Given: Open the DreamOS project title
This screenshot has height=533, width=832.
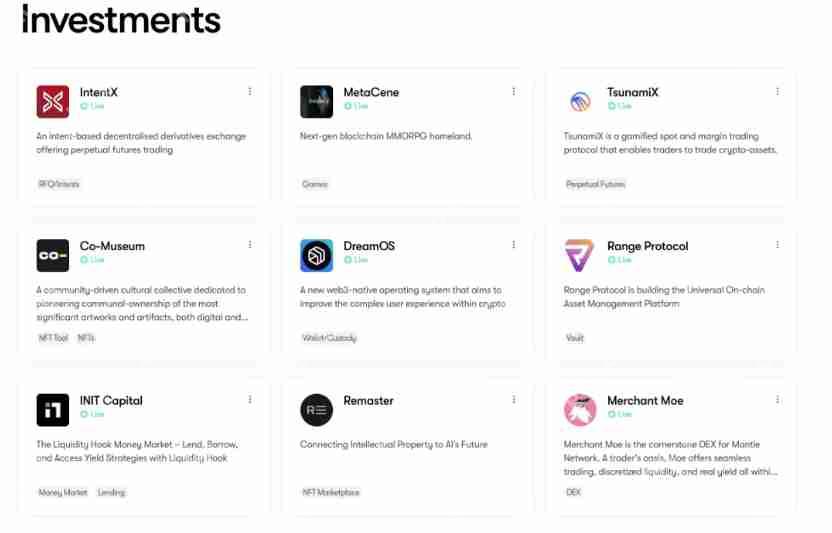Looking at the screenshot, I should [369, 246].
